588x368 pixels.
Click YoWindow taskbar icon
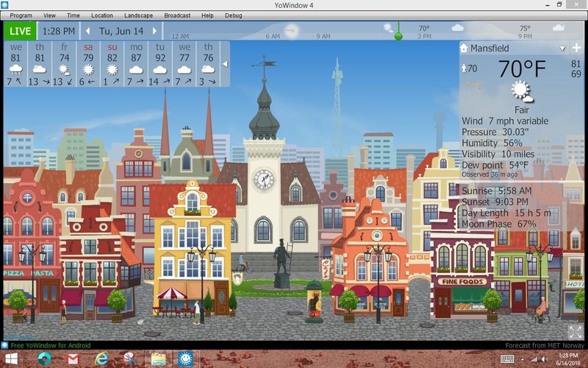[x=186, y=359]
